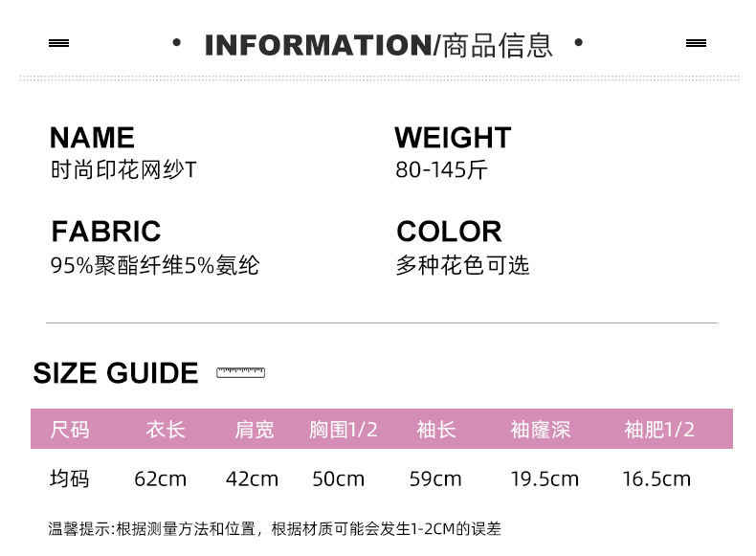Click the INFORMATION/商品信息 heading
Image resolution: width=756 pixels, height=556 pixels.
point(378,45)
